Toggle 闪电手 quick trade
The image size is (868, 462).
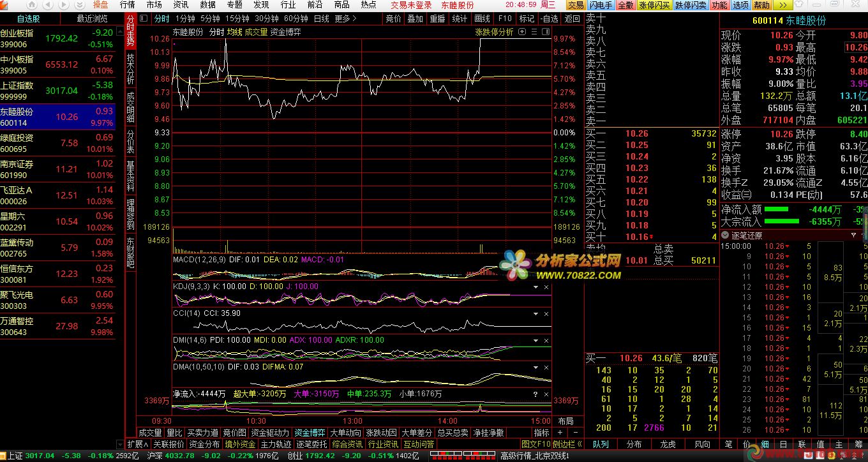601,5
